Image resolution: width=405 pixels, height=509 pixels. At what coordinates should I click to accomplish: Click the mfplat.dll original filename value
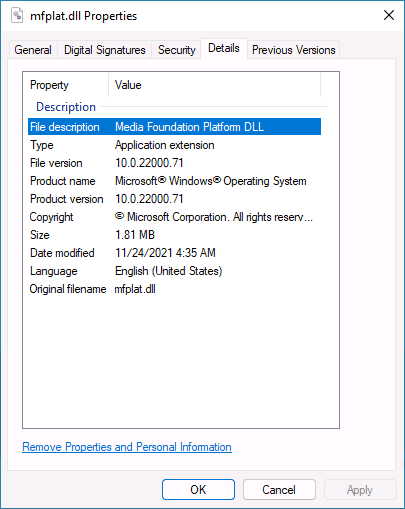pos(135,289)
